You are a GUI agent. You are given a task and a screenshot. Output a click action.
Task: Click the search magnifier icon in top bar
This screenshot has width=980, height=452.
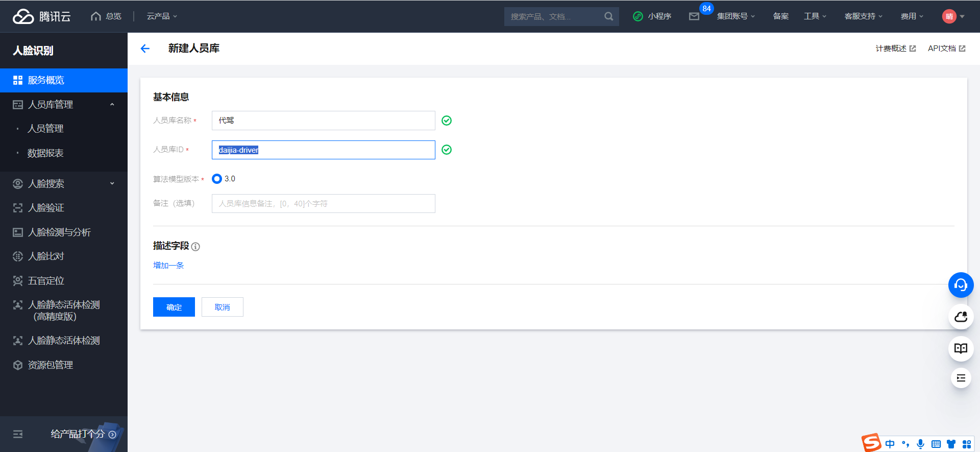point(608,16)
